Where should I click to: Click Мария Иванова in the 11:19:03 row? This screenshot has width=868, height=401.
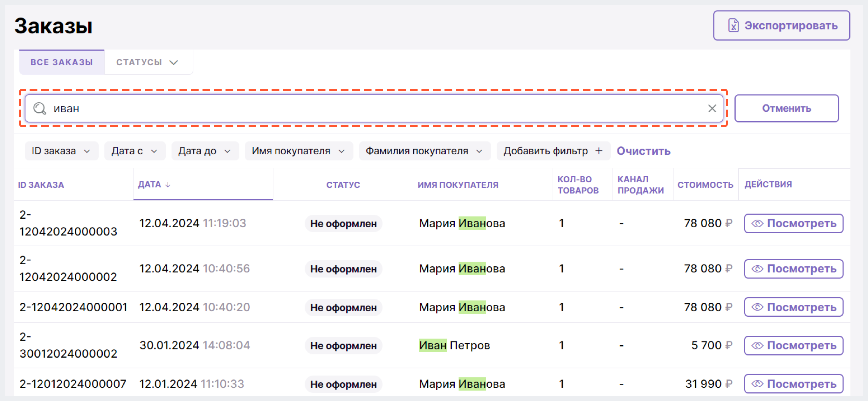pos(462,223)
